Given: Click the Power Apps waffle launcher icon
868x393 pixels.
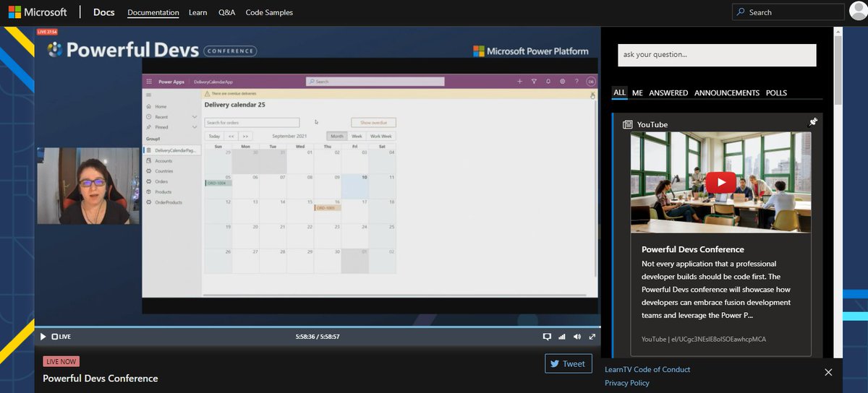Looking at the screenshot, I should point(149,82).
